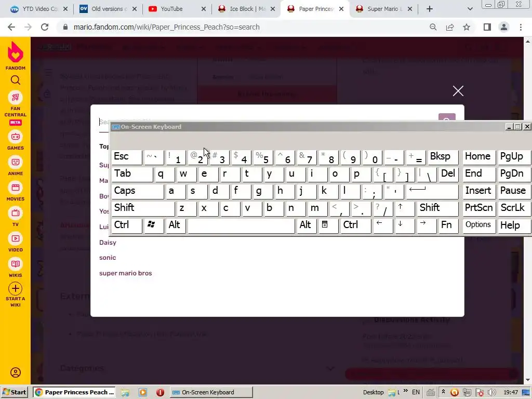Click the Tab key on the keyboard
Image resolution: width=532 pixels, height=399 pixels.
tap(132, 174)
